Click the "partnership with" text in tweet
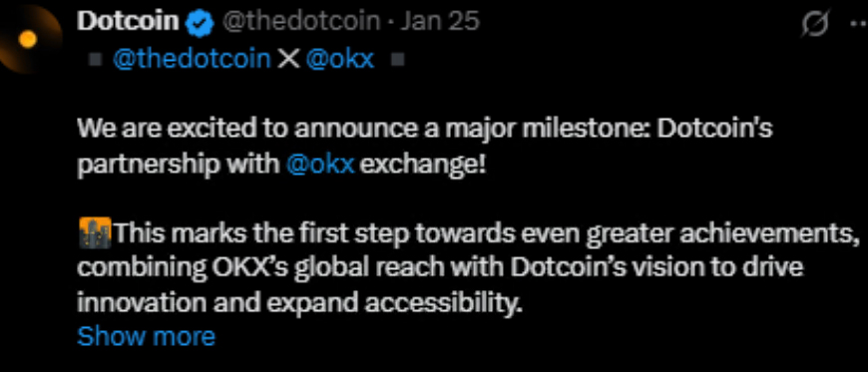Viewport: 868px width, 372px height. tap(179, 166)
